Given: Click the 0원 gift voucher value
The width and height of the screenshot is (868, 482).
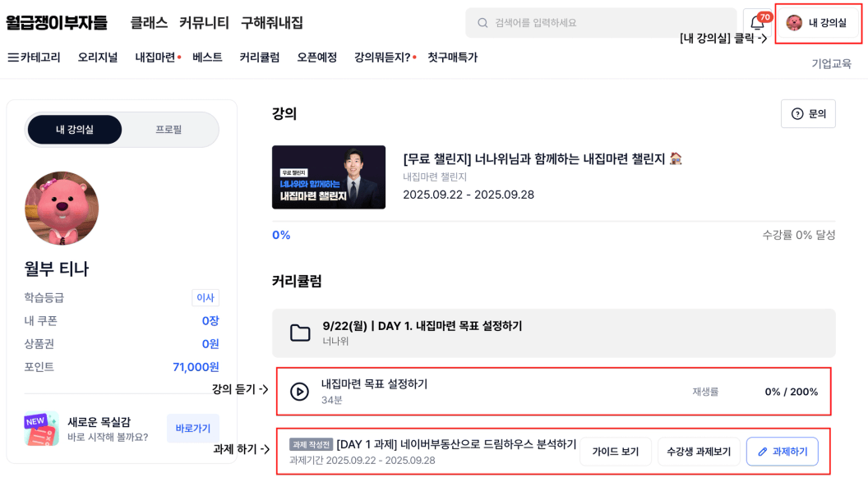Looking at the screenshot, I should (x=210, y=344).
